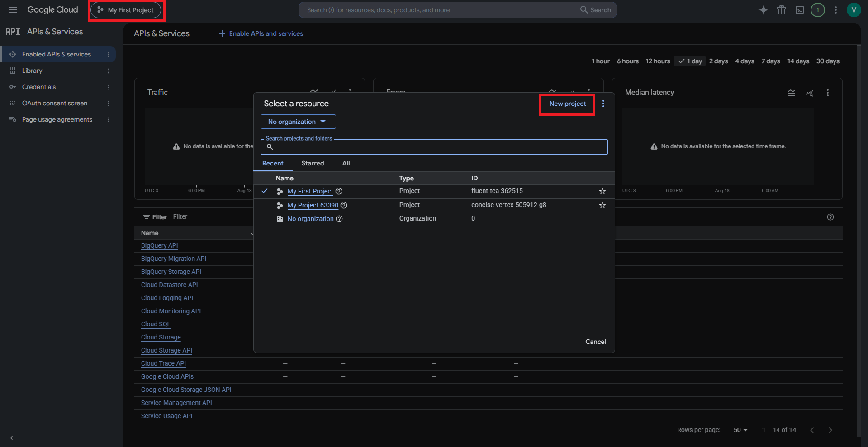Focus the Search projects and folders field
The height and width of the screenshot is (447, 868).
[434, 147]
